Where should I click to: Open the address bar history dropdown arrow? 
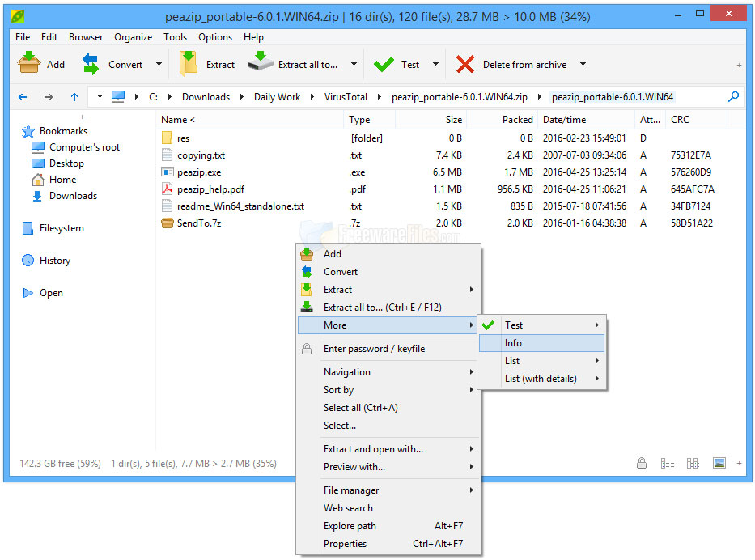(x=100, y=97)
